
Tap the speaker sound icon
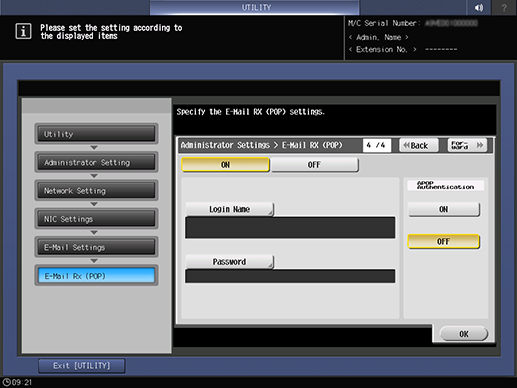(x=479, y=7)
